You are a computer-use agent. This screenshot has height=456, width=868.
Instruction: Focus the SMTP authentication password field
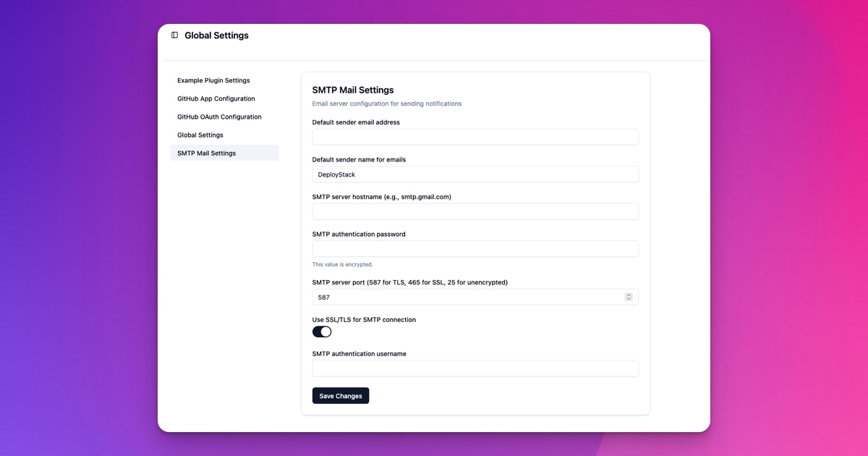point(475,249)
